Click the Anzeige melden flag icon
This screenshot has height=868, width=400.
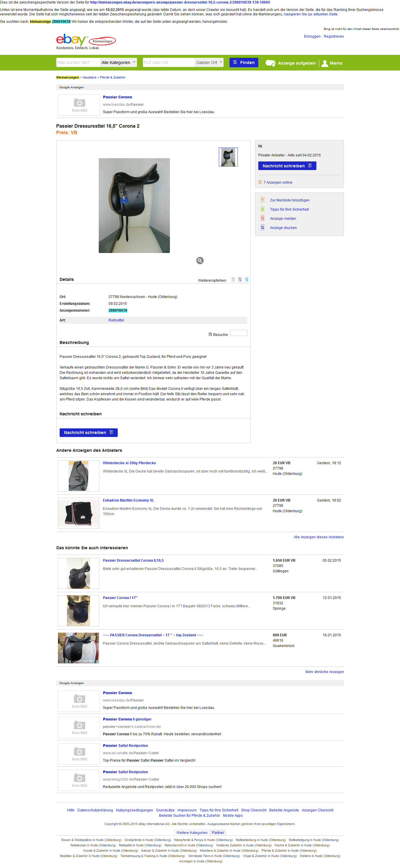[x=262, y=218]
